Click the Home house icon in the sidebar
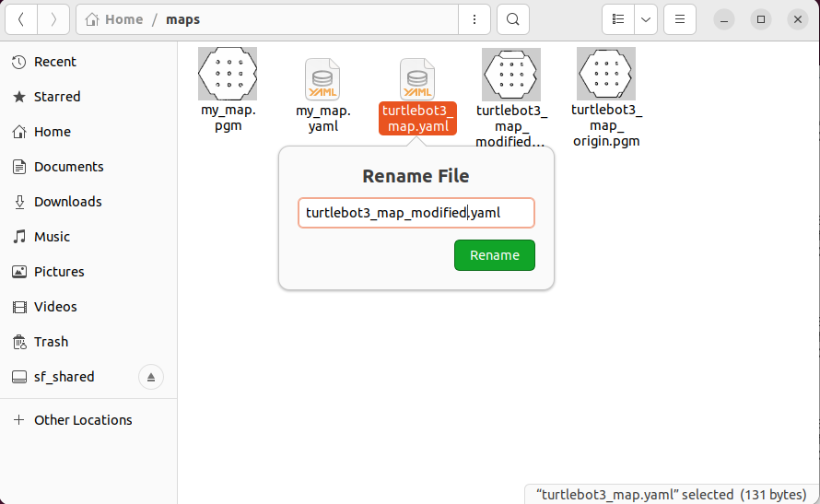820x504 pixels. point(18,132)
